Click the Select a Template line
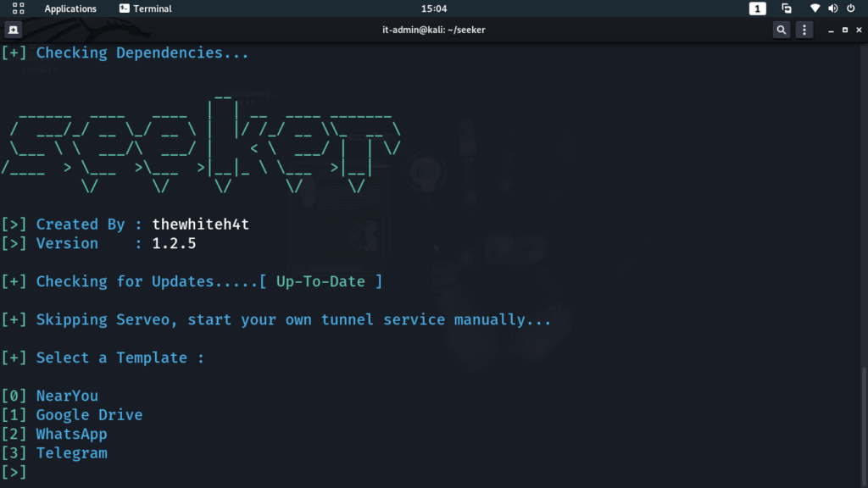 click(x=103, y=358)
